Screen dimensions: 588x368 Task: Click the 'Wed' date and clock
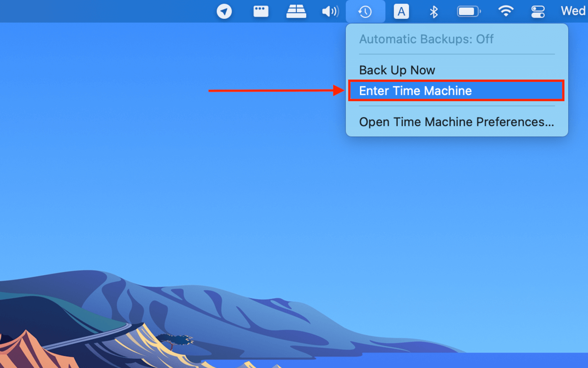click(574, 11)
